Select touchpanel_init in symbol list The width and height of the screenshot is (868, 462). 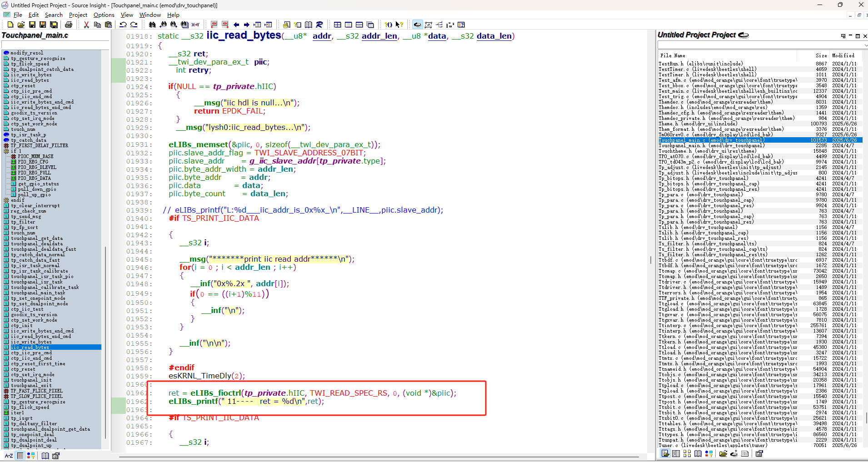[31, 380]
